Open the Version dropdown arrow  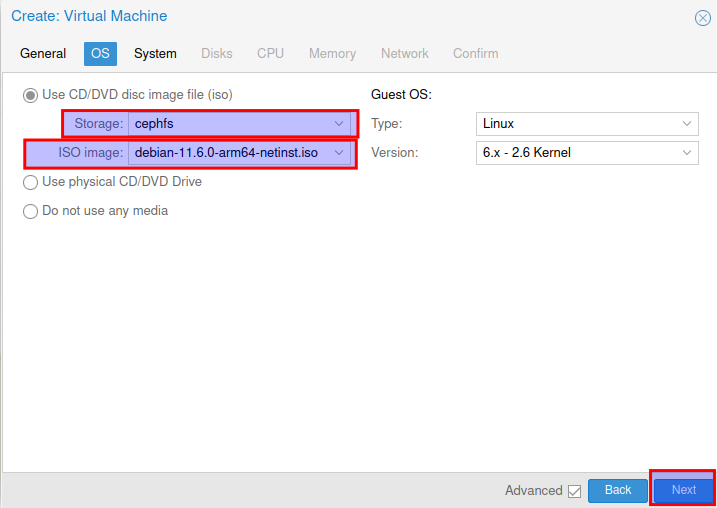point(687,153)
